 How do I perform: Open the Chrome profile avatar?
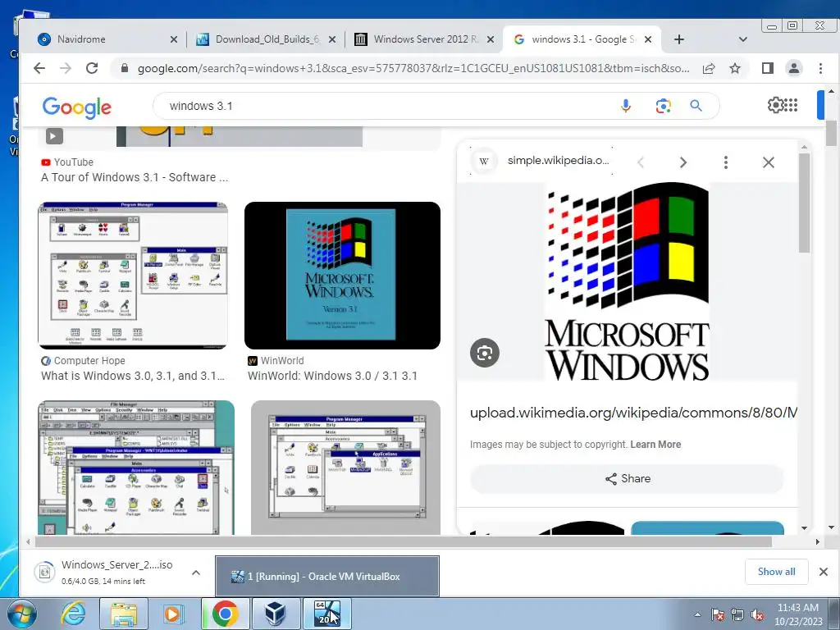pos(793,68)
